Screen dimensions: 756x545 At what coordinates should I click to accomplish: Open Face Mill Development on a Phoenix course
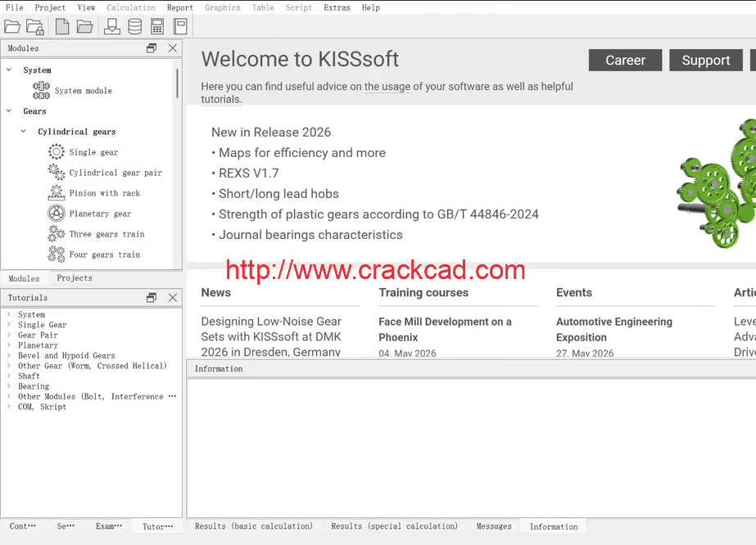(x=445, y=330)
